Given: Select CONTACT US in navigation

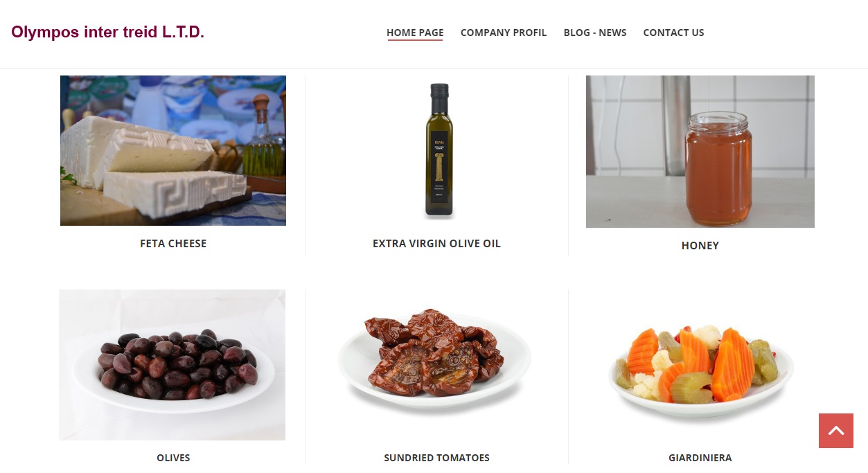Looking at the screenshot, I should pos(673,33).
